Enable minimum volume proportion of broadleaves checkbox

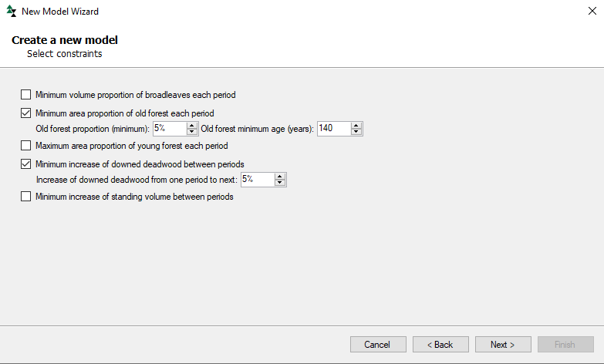coord(25,94)
